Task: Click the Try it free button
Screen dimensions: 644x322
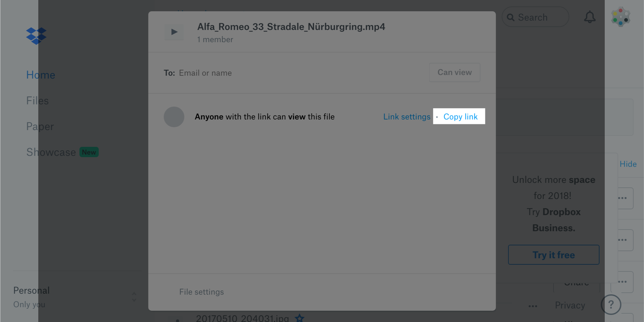Action: click(553, 255)
